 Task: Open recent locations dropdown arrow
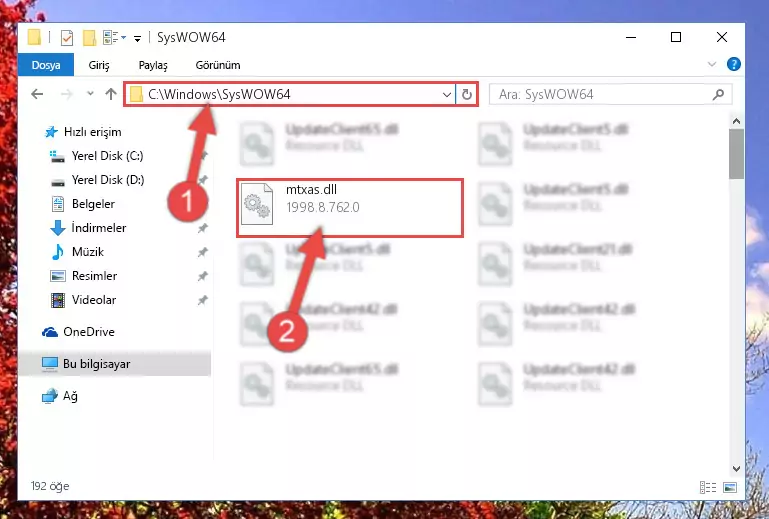click(x=90, y=94)
